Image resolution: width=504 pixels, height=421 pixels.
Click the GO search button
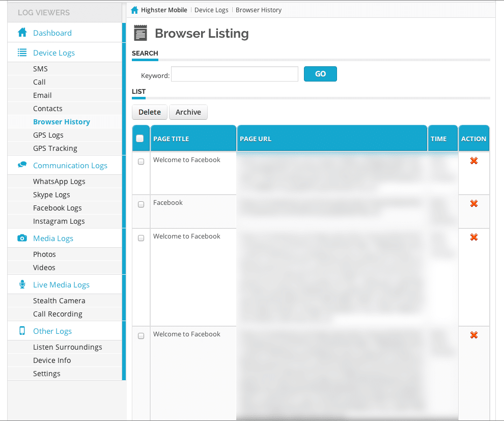[x=320, y=74]
